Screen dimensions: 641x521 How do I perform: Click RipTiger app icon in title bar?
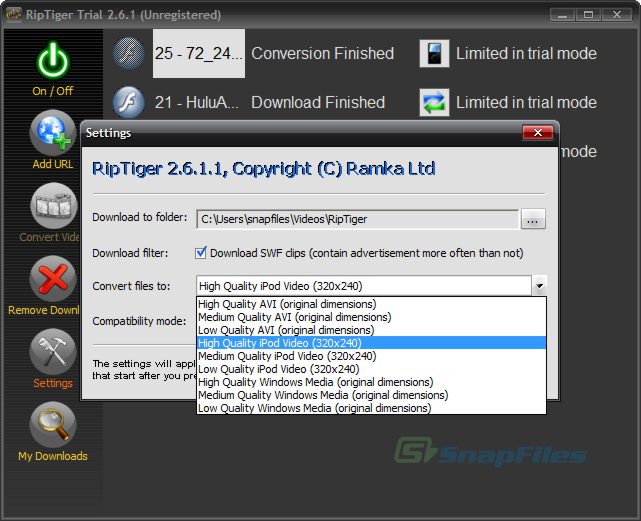13,15
